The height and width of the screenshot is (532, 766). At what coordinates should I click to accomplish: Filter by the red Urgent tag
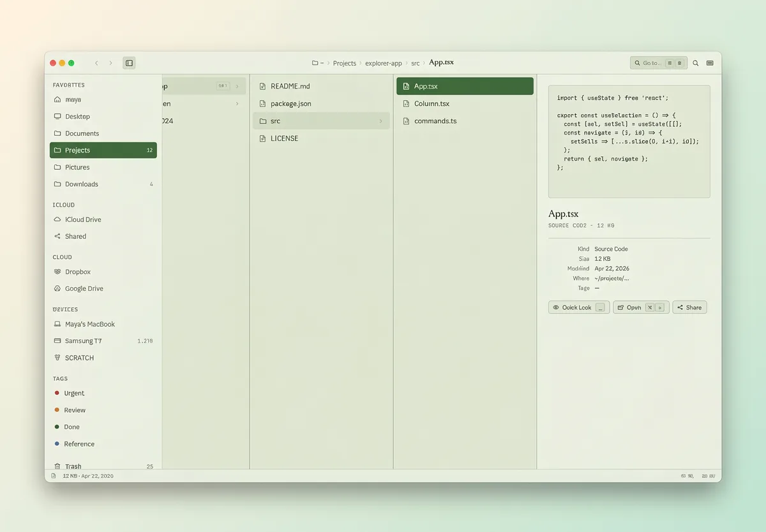tap(103, 394)
